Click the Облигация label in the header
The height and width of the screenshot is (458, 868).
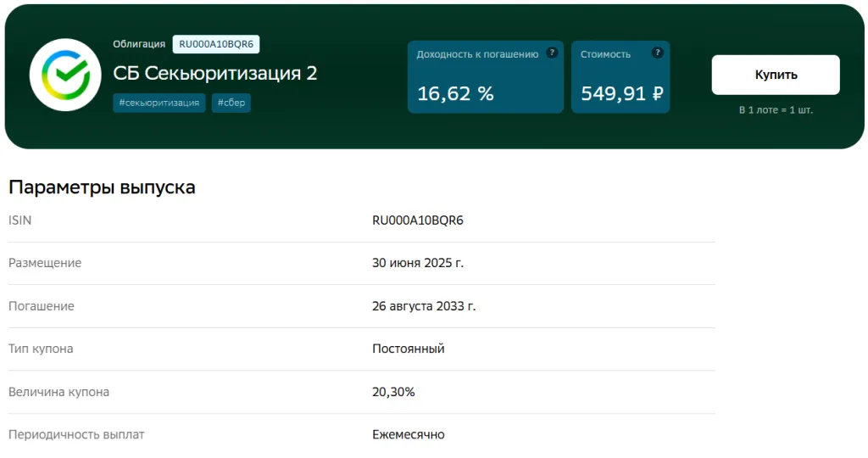139,44
